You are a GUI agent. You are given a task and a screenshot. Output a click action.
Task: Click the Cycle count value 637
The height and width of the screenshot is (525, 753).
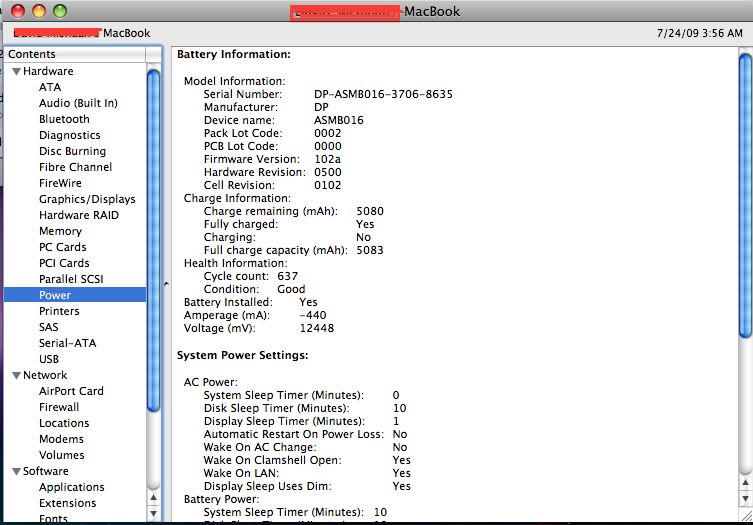[x=288, y=276]
